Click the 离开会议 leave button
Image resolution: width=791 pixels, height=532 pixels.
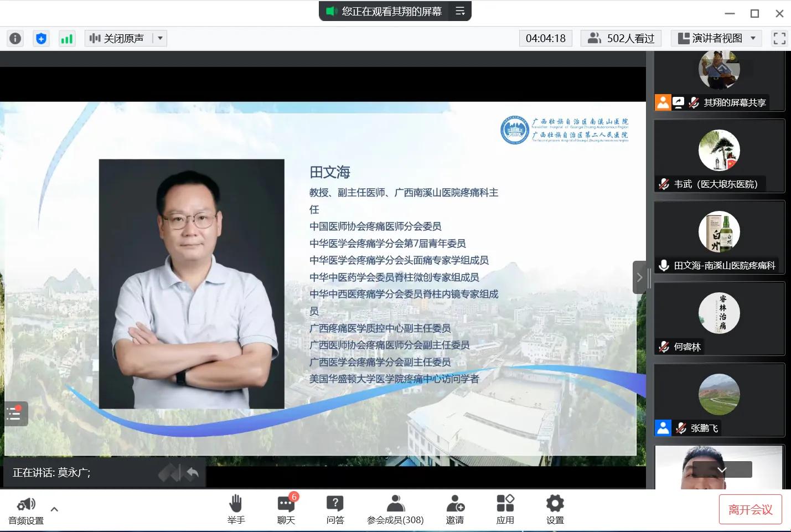point(750,509)
